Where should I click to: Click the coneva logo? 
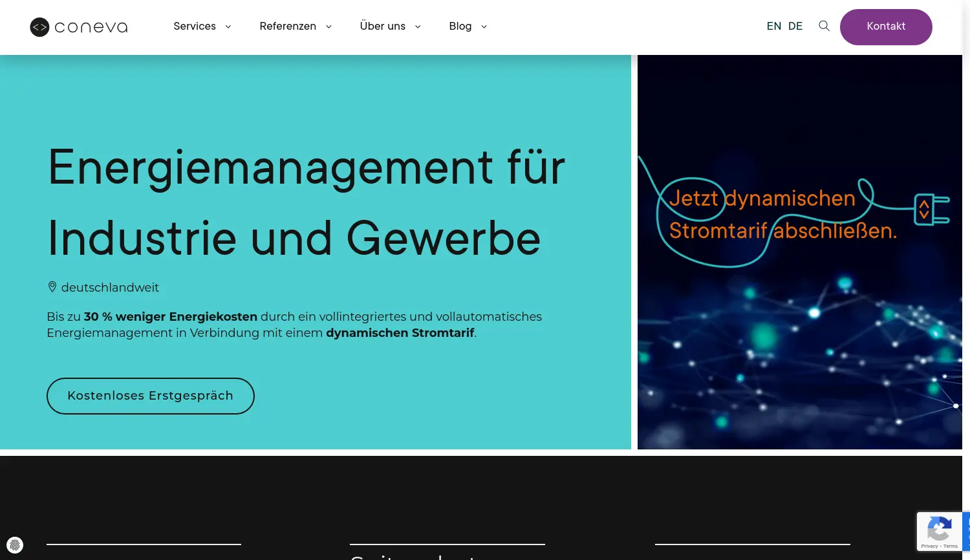point(78,27)
